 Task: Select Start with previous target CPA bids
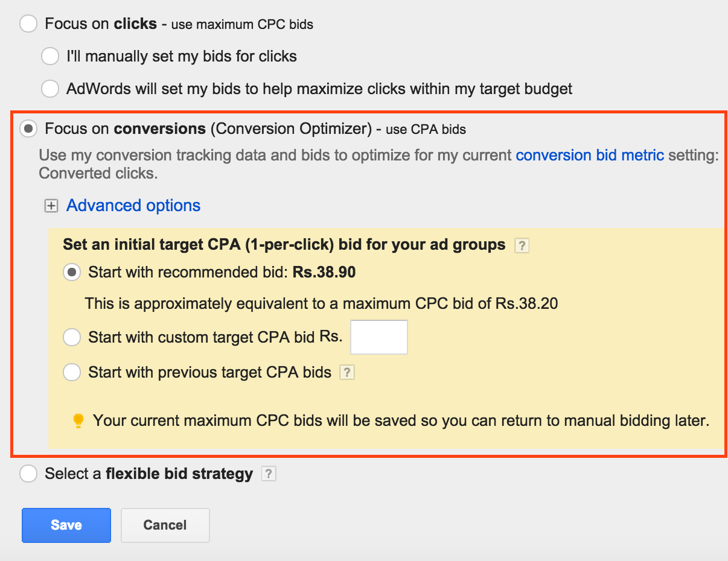click(x=72, y=372)
